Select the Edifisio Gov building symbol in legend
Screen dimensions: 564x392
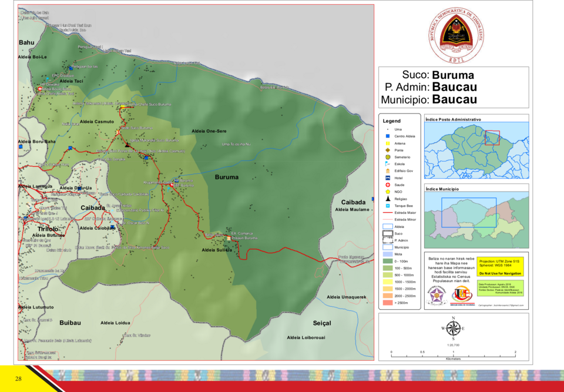(x=388, y=171)
